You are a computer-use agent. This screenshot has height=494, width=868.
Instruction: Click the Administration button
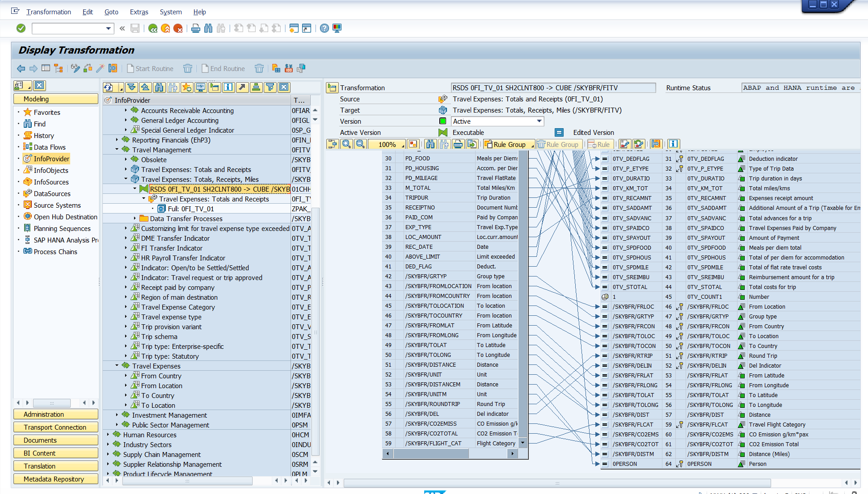56,414
